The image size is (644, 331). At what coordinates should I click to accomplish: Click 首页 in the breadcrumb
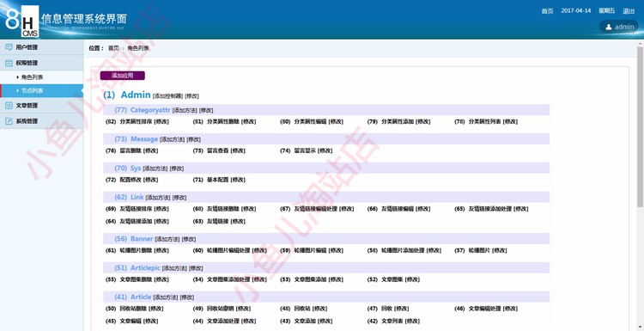click(x=113, y=48)
